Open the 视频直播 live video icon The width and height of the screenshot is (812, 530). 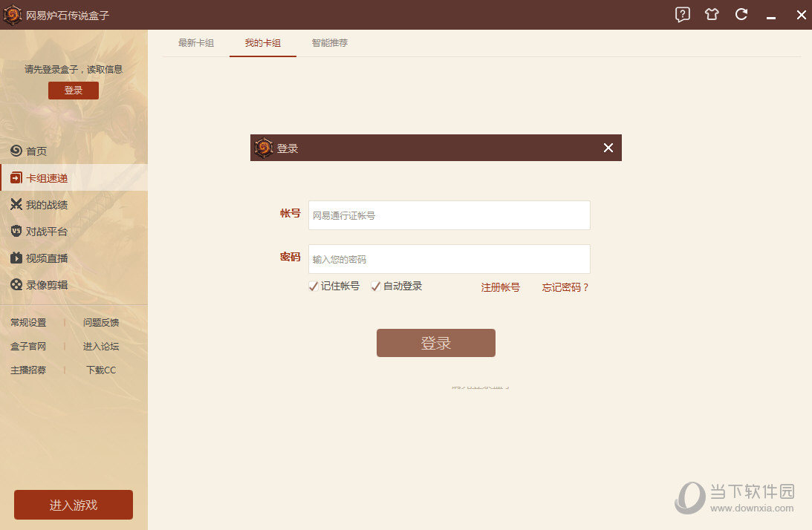click(15, 258)
